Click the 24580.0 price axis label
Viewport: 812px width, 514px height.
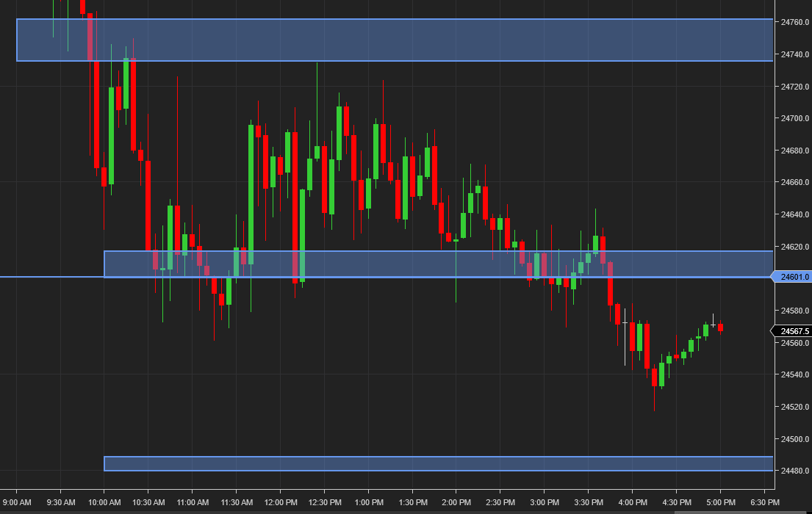(794, 311)
